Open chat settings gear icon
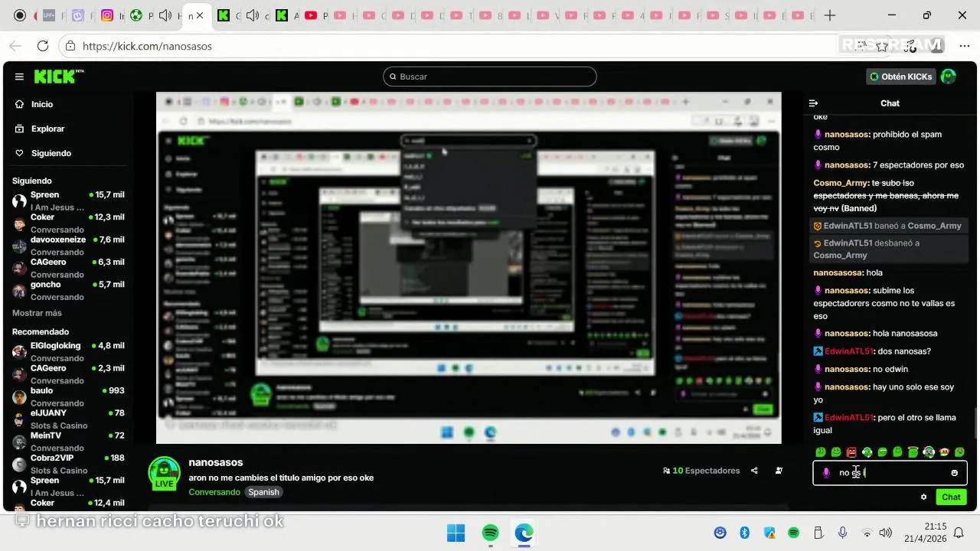This screenshot has height=551, width=980. click(924, 497)
